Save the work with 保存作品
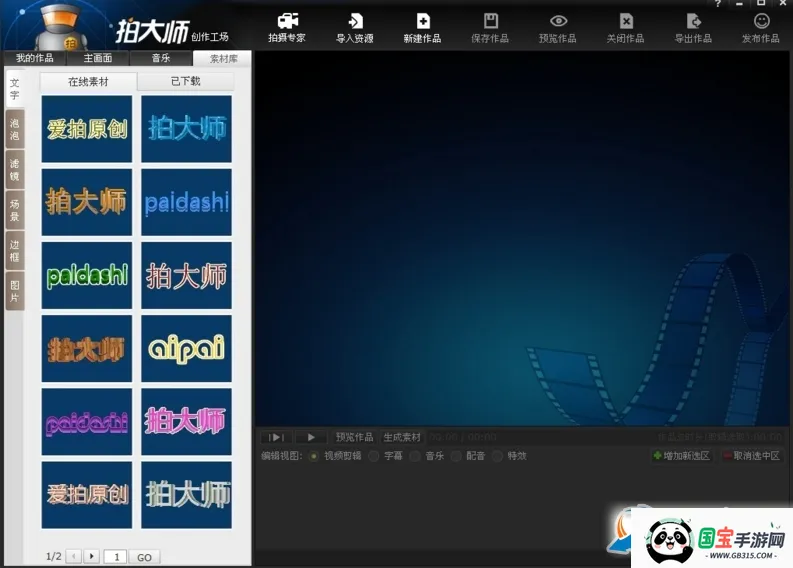The height and width of the screenshot is (568, 793). point(490,27)
